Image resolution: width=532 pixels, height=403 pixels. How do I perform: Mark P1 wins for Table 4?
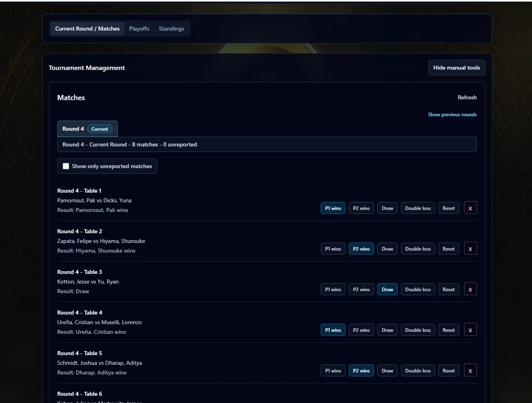coord(333,330)
